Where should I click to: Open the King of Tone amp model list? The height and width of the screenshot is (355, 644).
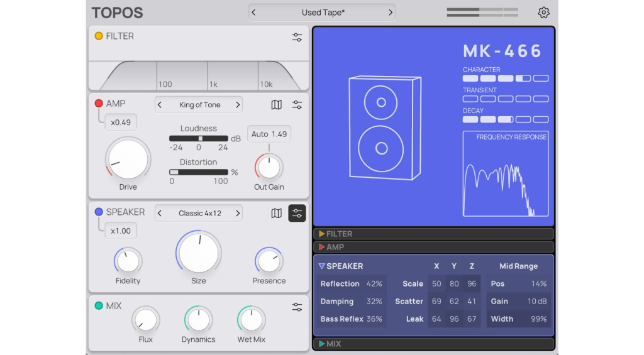coord(199,105)
